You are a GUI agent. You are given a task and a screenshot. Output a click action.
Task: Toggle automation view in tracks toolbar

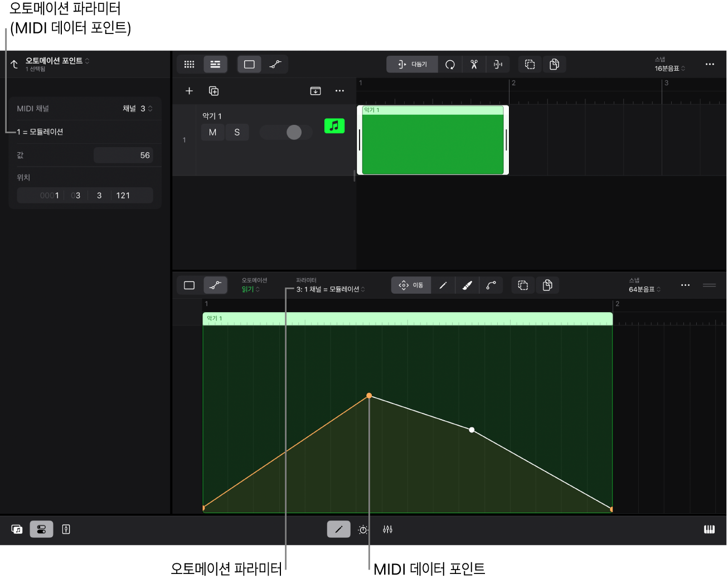[275, 65]
